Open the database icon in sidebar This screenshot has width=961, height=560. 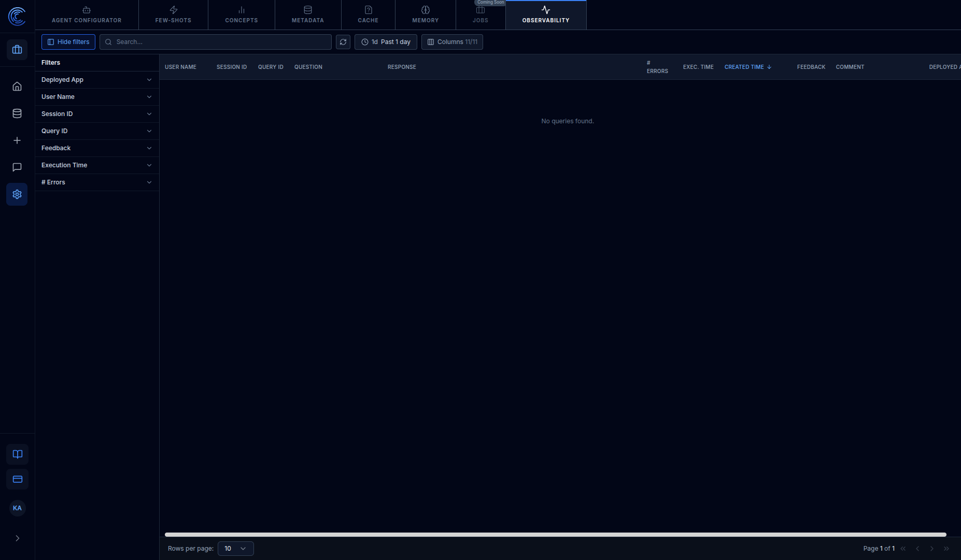pos(17,113)
